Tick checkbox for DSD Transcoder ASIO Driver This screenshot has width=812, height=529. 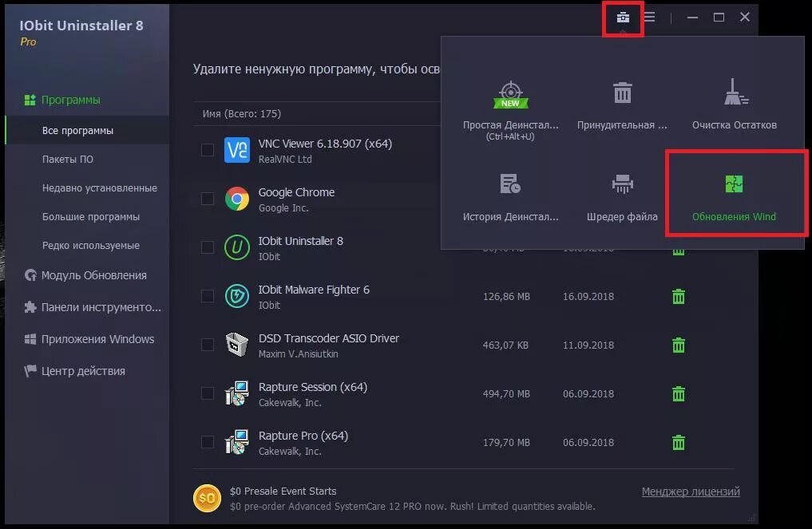pos(208,345)
